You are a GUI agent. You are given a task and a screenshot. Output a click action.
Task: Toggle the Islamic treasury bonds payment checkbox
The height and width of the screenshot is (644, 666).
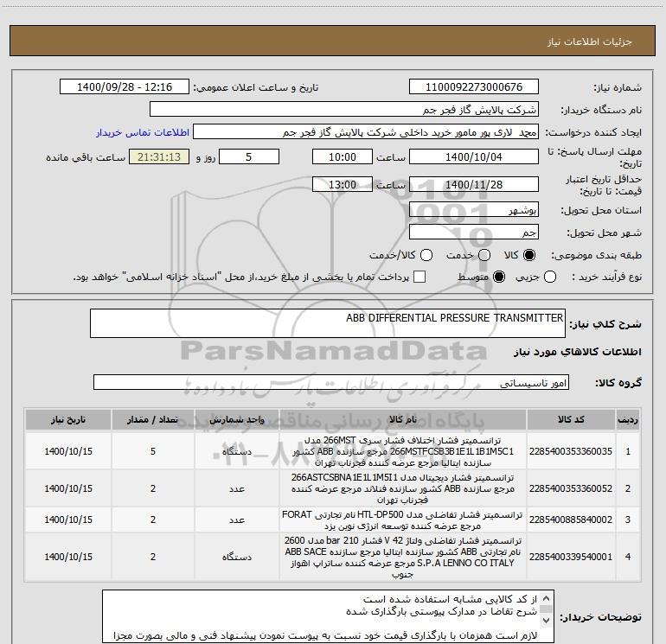[419, 277]
